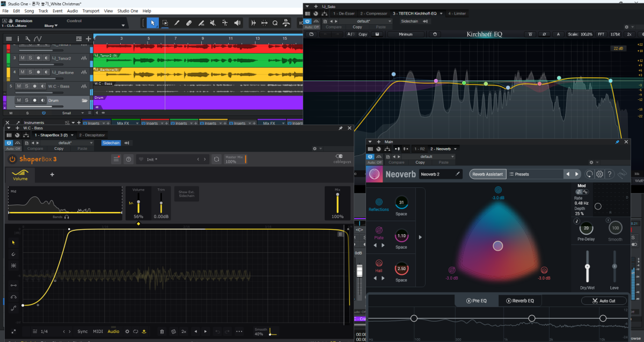Viewport: 644px width, 342px height.
Task: Switch to the Reverb EQ tab in Neoverb
Action: pos(520,301)
